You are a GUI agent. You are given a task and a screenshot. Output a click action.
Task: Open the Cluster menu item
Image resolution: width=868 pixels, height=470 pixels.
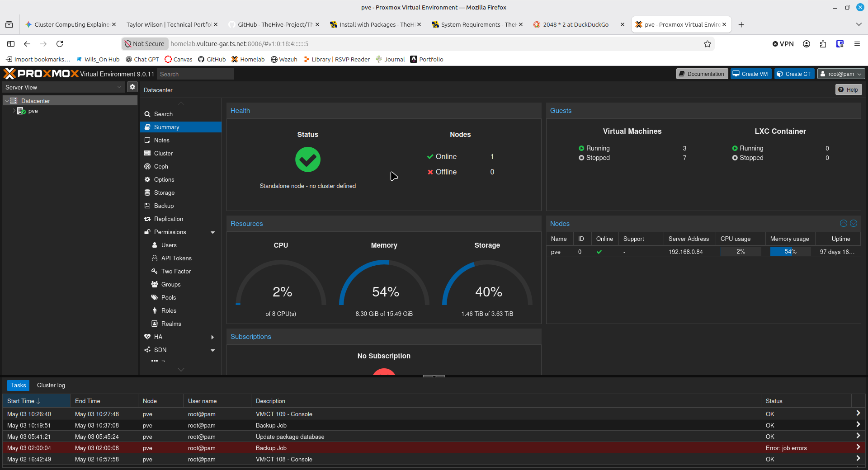(181, 153)
